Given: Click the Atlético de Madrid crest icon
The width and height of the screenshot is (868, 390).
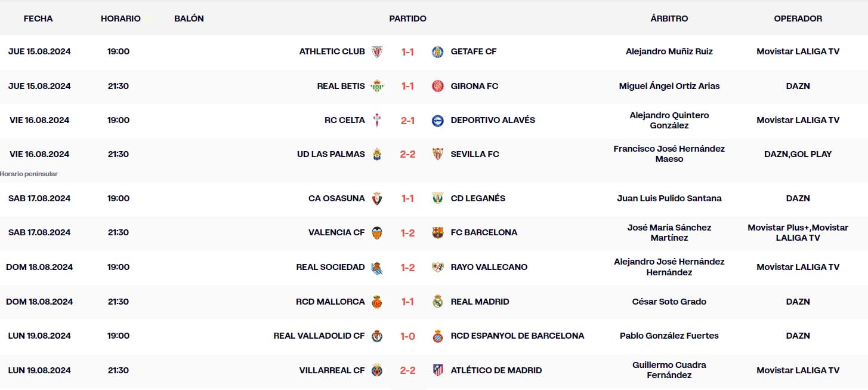Looking at the screenshot, I should tap(438, 370).
